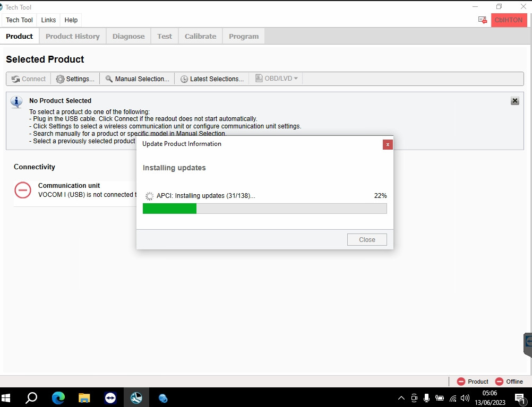Image resolution: width=532 pixels, height=407 pixels.
Task: Click 'APCI: Installing updates (31/138)...' text
Action: pyautogui.click(x=206, y=196)
